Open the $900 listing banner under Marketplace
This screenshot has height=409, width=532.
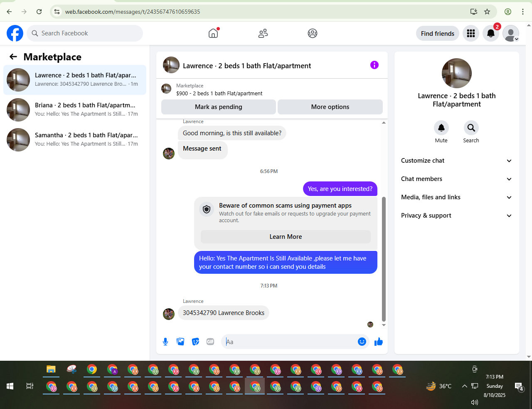coord(272,89)
